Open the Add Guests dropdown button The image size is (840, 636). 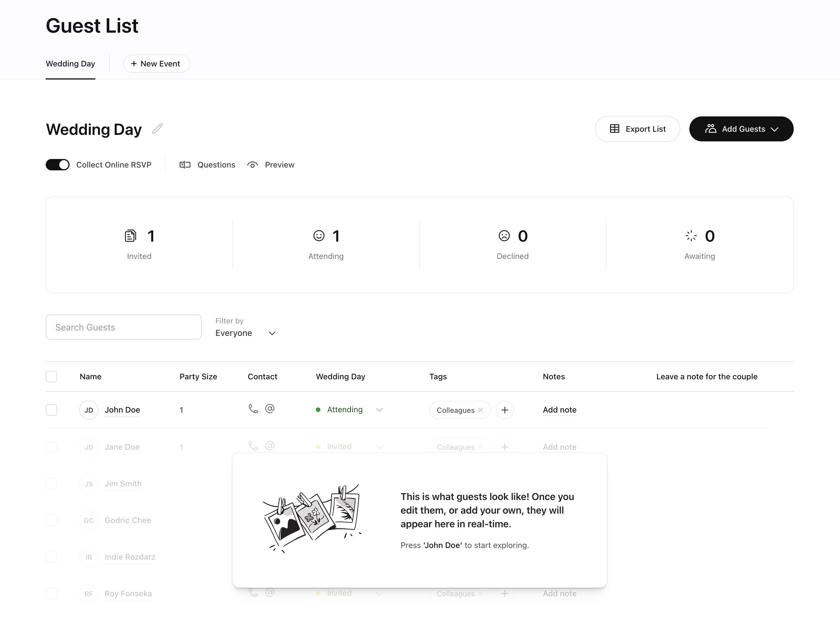tap(741, 129)
